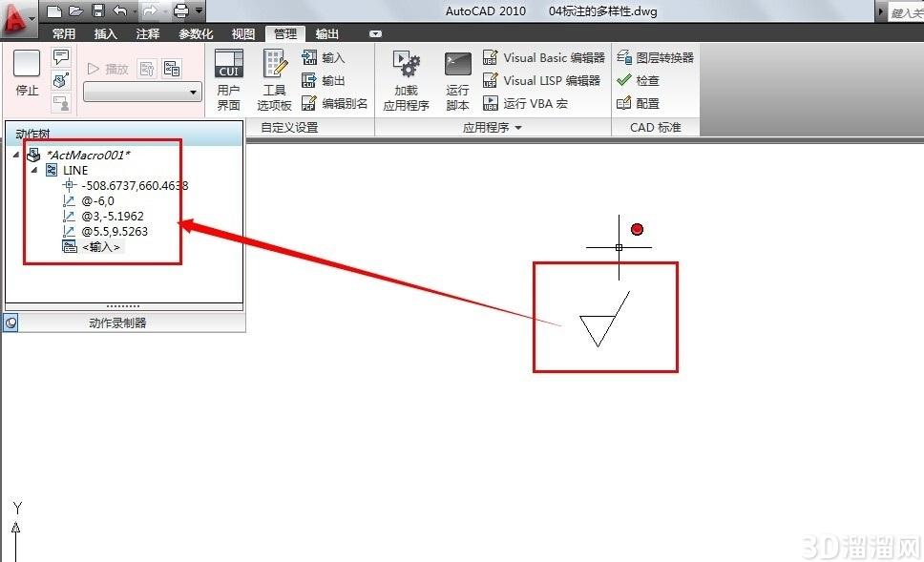Open the quick access toolbar customize dropdown
This screenshot has width=924, height=562.
pos(199,10)
